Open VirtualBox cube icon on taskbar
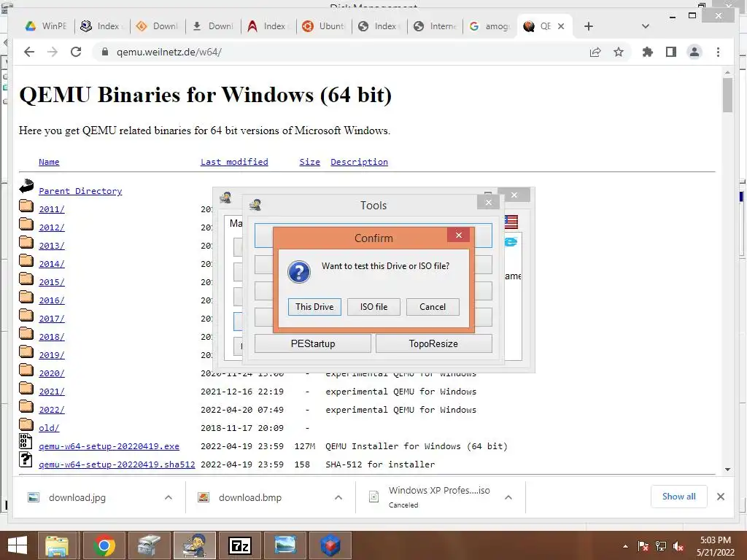747x560 pixels. click(x=330, y=545)
